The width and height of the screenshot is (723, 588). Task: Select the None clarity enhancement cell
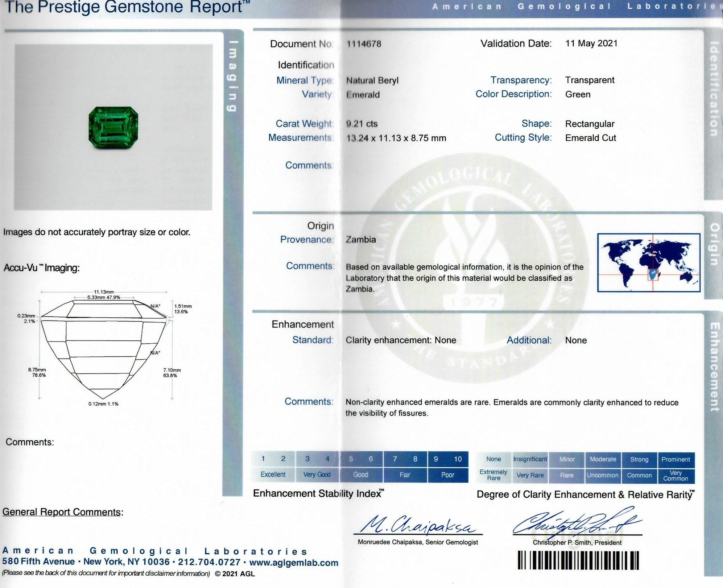493,459
